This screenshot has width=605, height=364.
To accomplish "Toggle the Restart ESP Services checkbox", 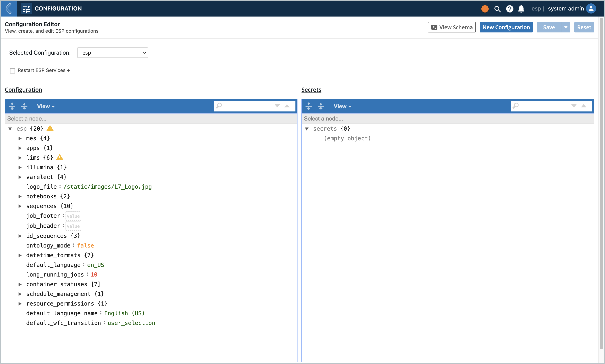I will [x=13, y=70].
